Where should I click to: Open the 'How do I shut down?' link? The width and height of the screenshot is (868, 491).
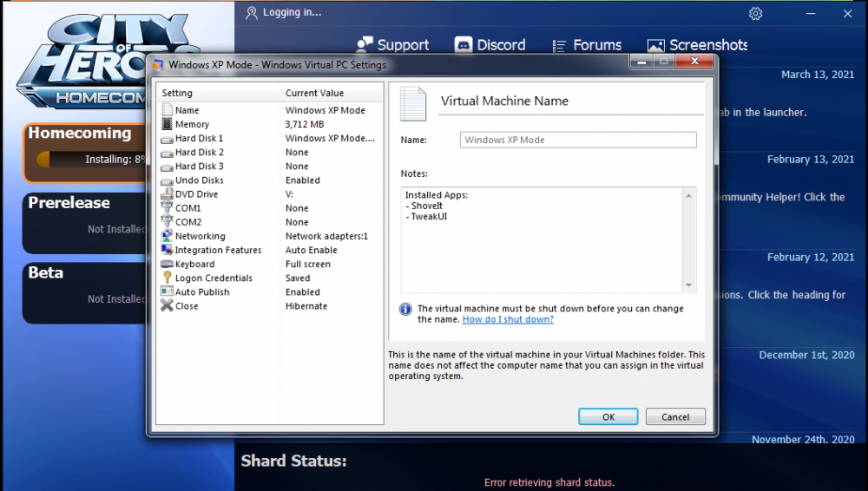click(508, 319)
